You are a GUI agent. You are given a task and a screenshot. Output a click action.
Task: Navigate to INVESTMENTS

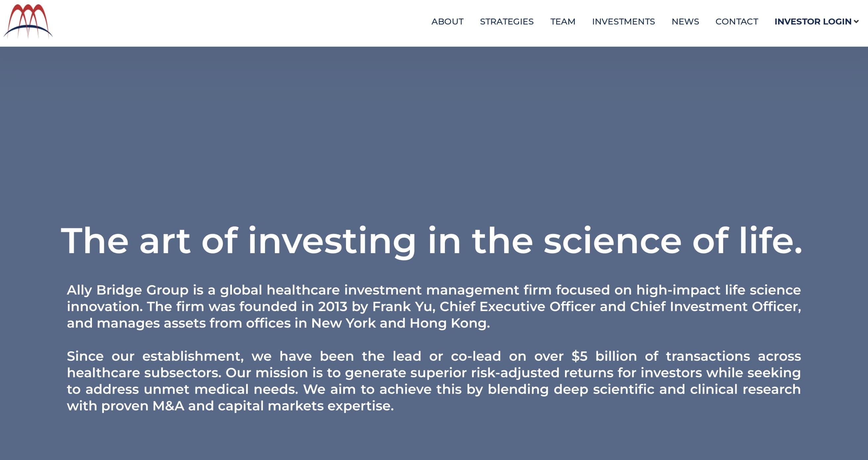pyautogui.click(x=623, y=22)
